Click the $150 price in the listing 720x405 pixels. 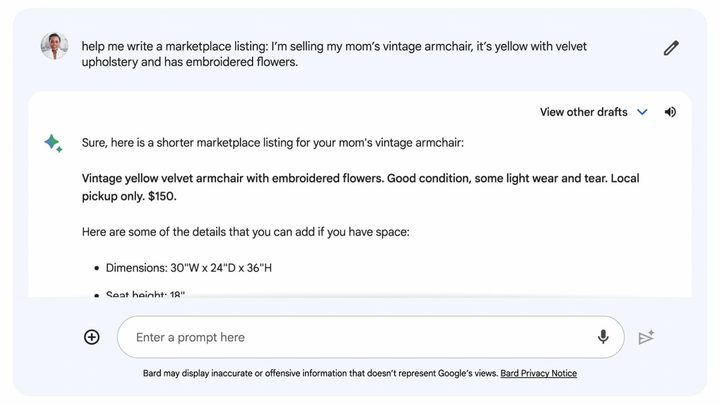[162, 196]
